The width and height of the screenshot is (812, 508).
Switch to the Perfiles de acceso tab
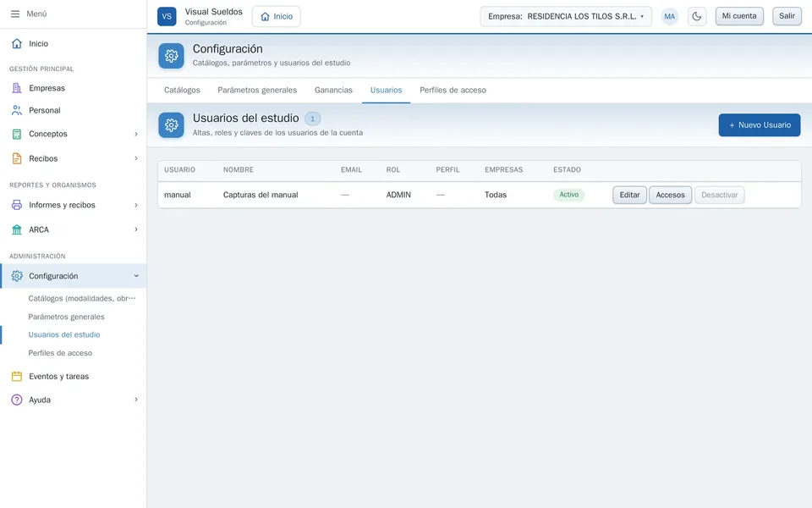click(x=453, y=91)
